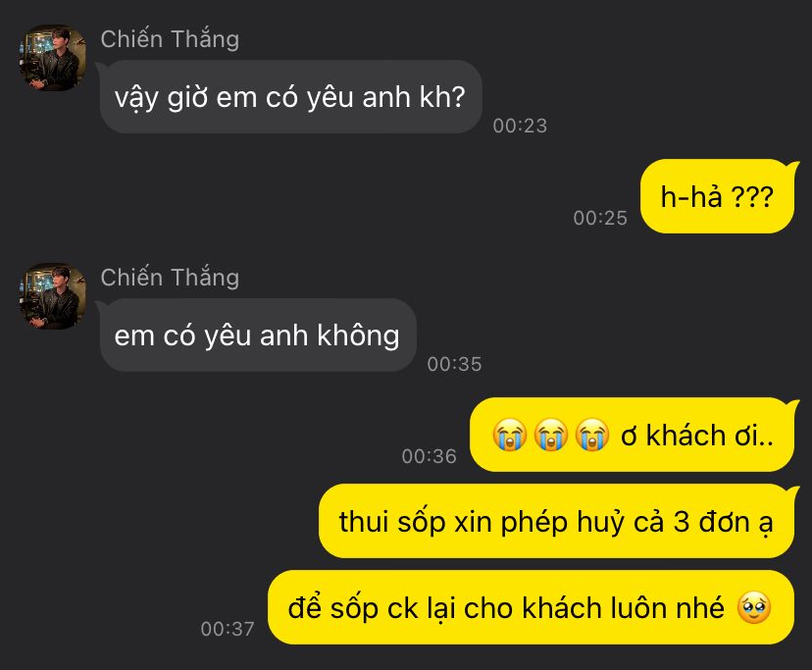
Task: Select message "vậy giờ em có yêu anh kh?"
Action: pos(290,97)
